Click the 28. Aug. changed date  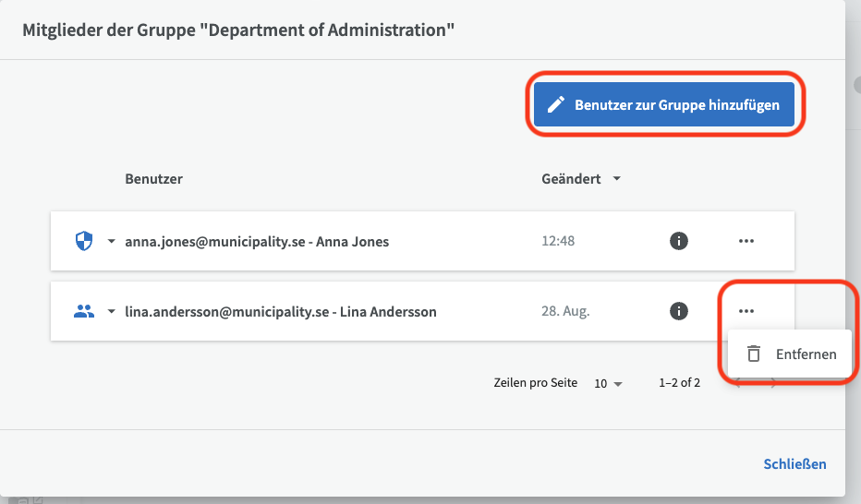[565, 311]
